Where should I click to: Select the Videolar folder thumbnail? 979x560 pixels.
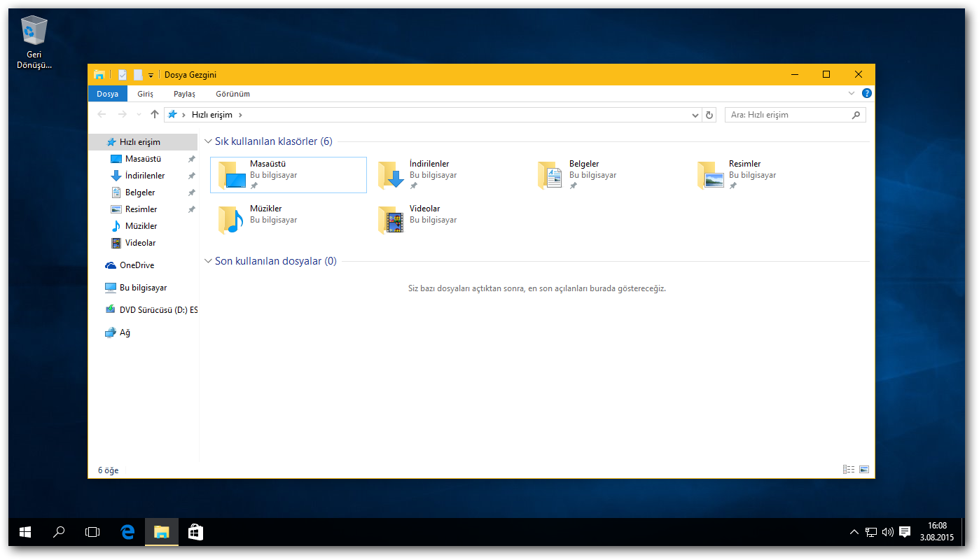pos(390,219)
